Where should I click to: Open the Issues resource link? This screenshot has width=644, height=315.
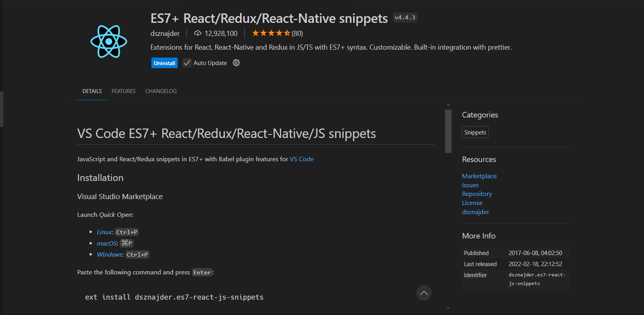(x=470, y=185)
